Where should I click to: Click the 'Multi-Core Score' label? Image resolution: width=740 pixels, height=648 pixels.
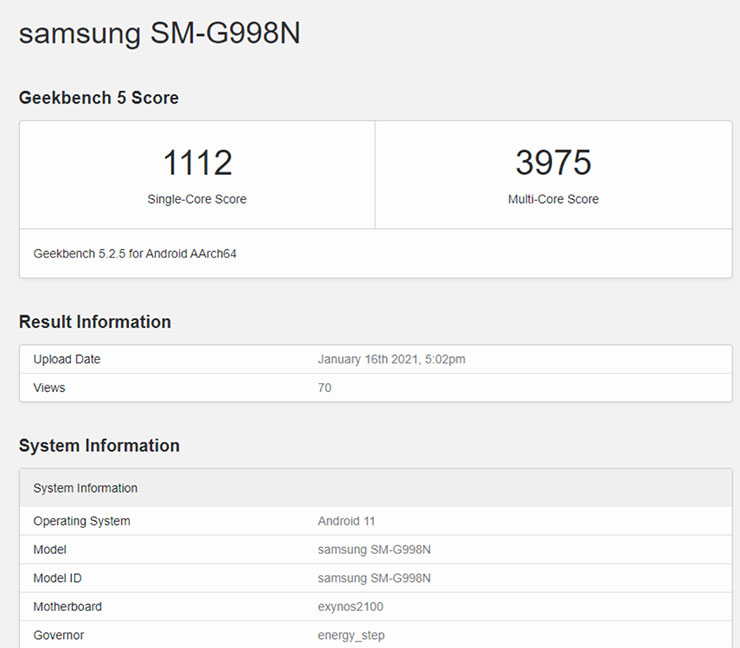coord(553,199)
